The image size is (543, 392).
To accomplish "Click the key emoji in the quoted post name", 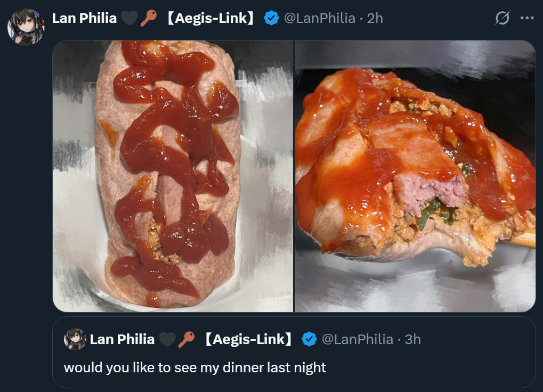I will click(186, 339).
